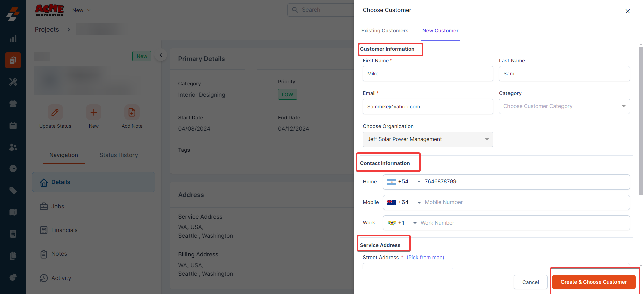Select Financials in the navigation list
The image size is (644, 294).
(x=64, y=230)
